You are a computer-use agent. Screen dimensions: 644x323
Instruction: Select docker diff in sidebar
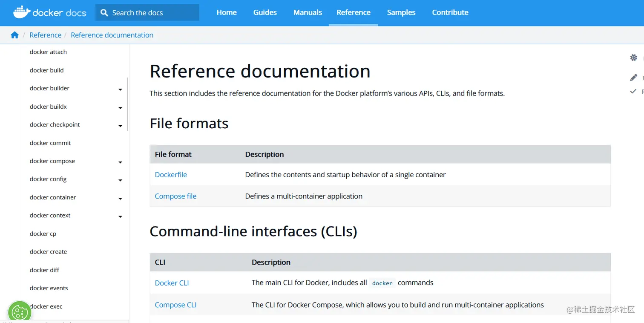click(44, 270)
